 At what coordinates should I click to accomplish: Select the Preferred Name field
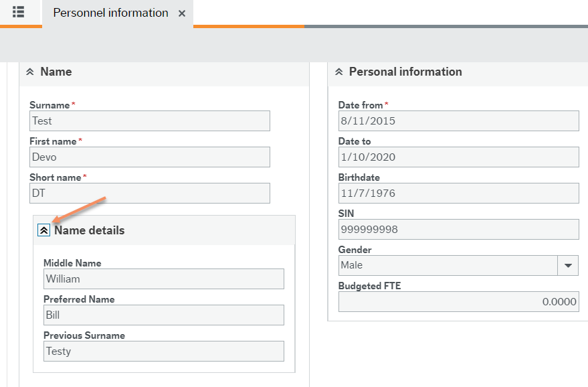click(x=164, y=315)
